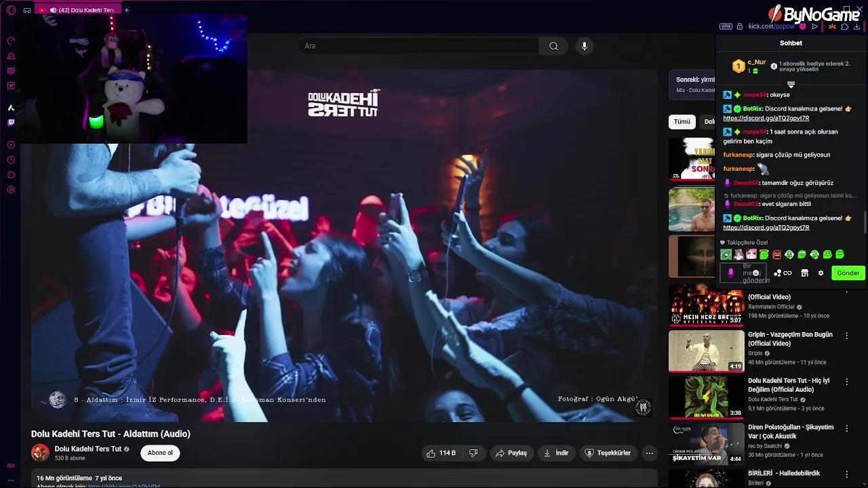Open the Opera GX menu logo
Image resolution: width=868 pixels, height=488 pixels.
pyautogui.click(x=11, y=10)
